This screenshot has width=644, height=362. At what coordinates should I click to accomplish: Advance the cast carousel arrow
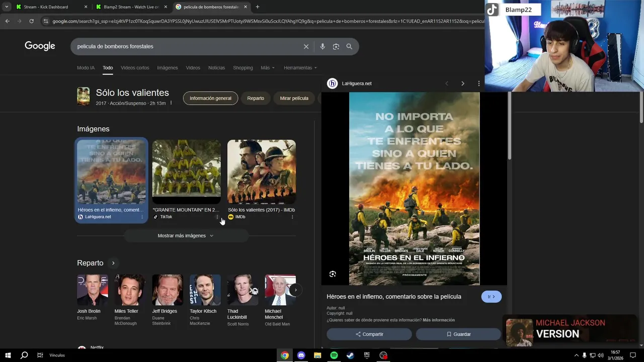295,290
